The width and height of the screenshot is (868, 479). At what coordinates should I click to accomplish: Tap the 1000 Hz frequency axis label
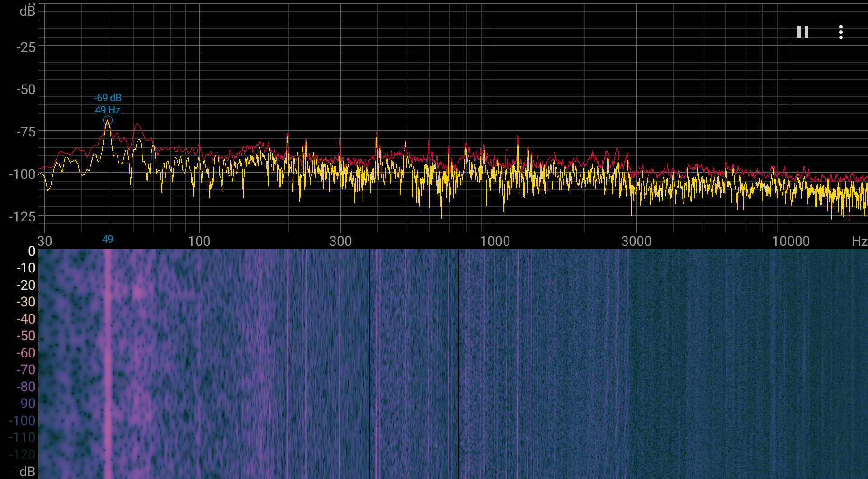pos(495,241)
